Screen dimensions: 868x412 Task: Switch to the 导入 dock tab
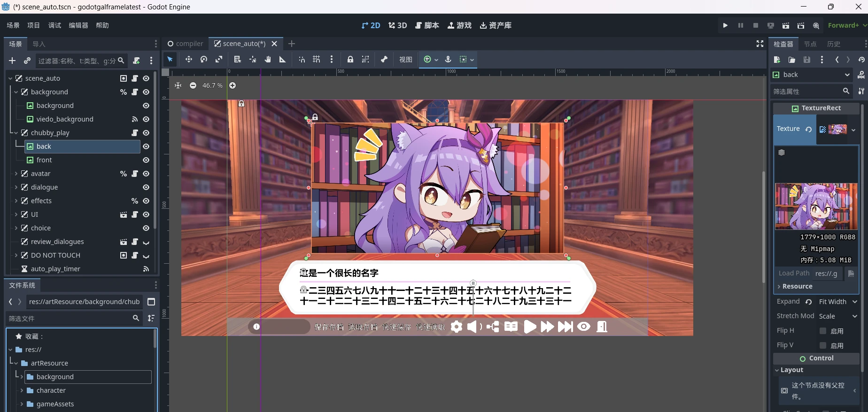pos(39,44)
